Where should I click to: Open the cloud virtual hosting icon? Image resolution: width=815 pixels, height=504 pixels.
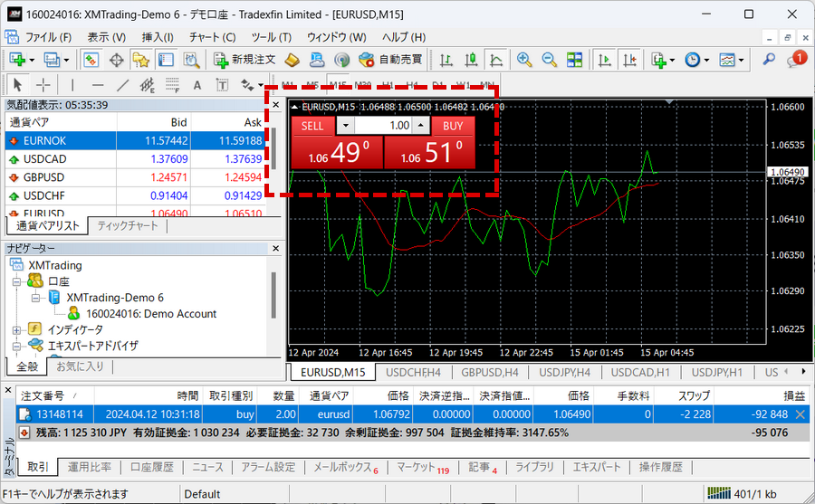point(317,60)
